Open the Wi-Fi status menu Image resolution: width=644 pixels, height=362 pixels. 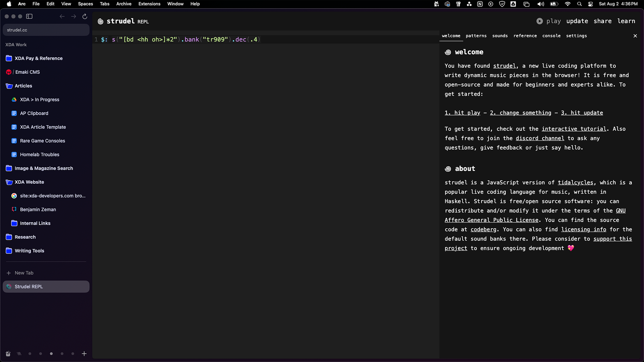coord(568,4)
